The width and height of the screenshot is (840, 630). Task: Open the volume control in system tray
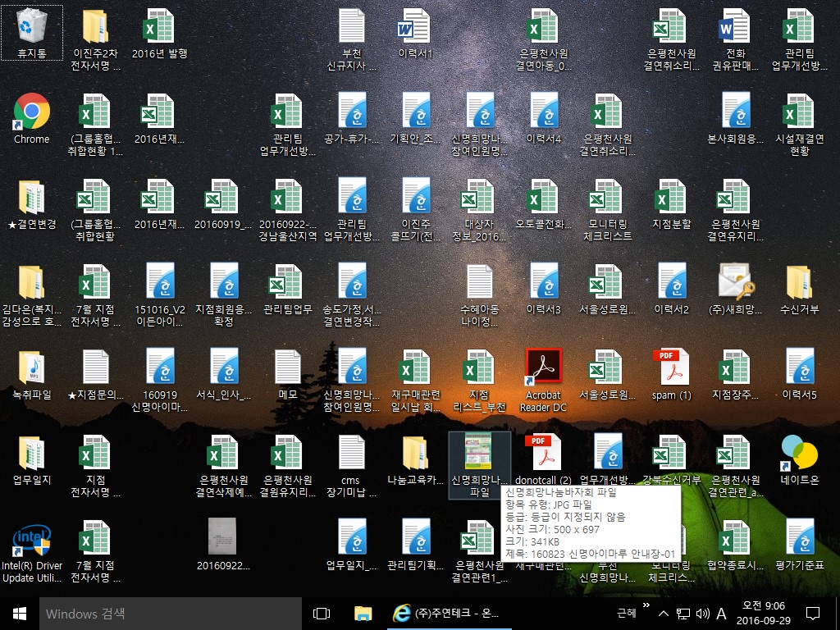702,614
